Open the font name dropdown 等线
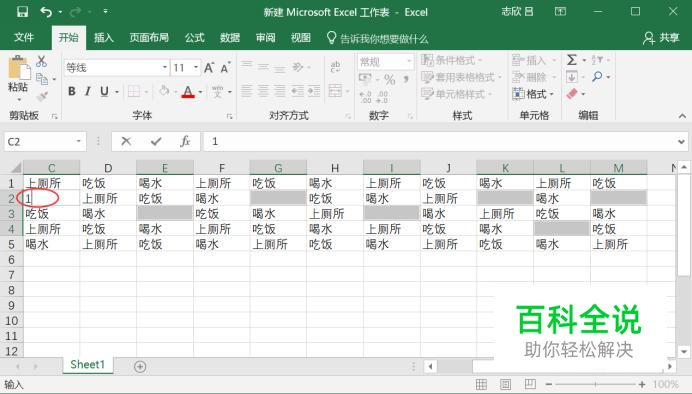The width and height of the screenshot is (692, 394). [164, 68]
